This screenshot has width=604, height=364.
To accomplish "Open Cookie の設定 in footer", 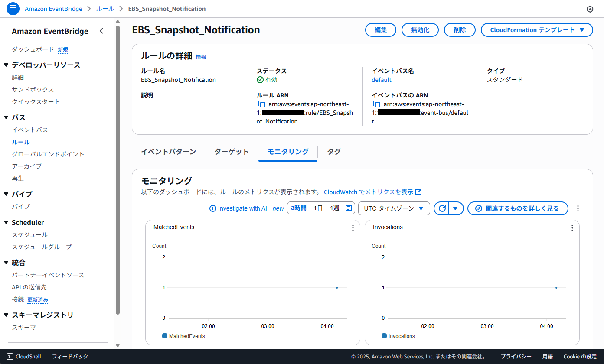I will (x=580, y=356).
